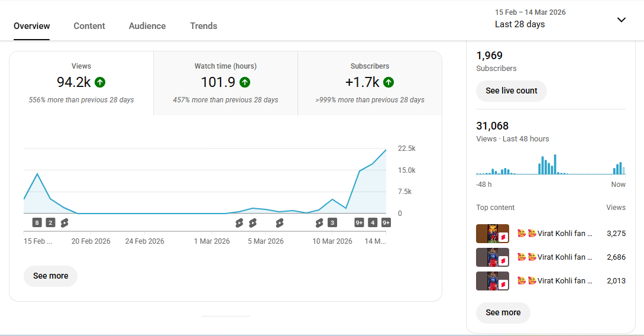This screenshot has width=644, height=336.
Task: Expand the Last 28 days date range dropdown
Action: 520,24
